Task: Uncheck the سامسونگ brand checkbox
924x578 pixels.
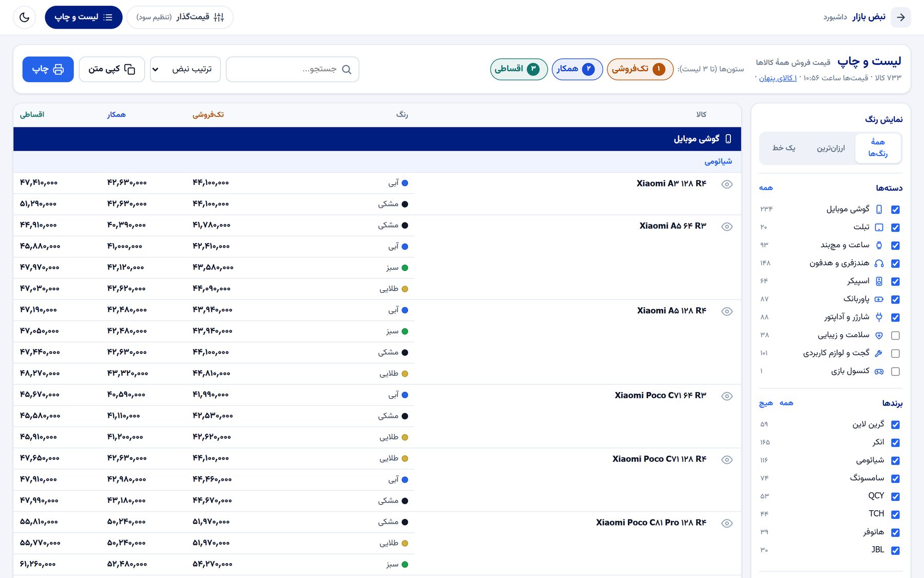Action: coord(895,478)
